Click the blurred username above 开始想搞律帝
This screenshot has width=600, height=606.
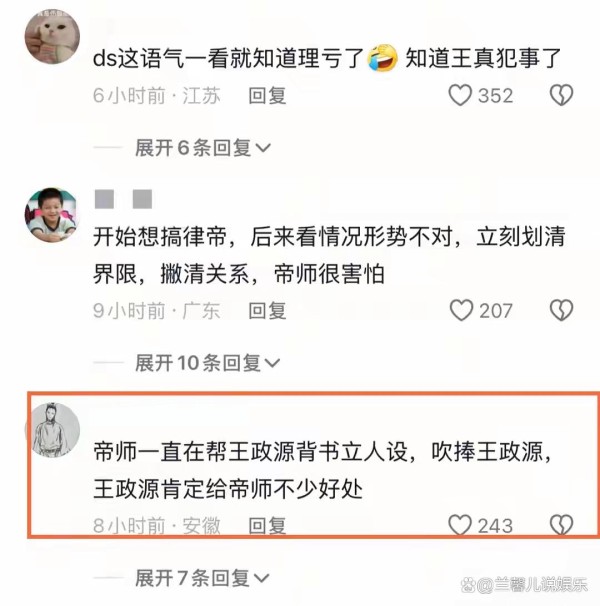pyautogui.click(x=123, y=199)
